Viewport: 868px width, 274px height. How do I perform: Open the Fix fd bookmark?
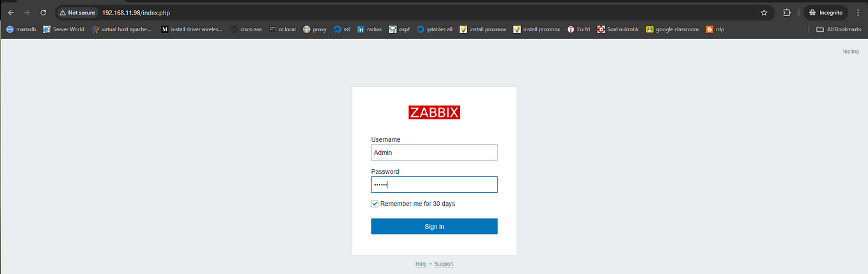tap(578, 29)
